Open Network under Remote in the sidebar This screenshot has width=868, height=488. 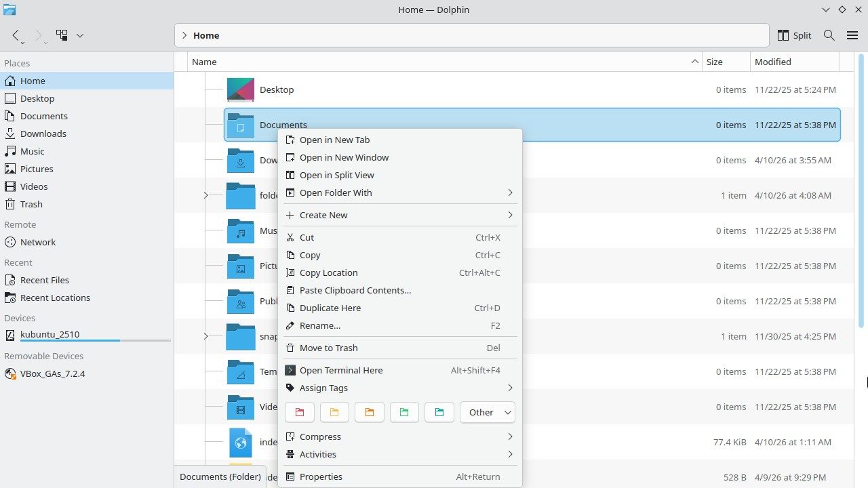[x=87, y=242]
